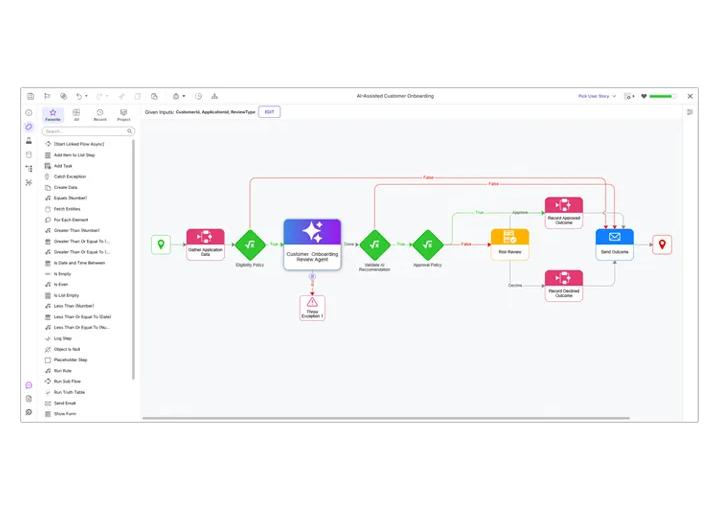
Task: Click the info circle icon in the left sidebar
Action: 29,112
